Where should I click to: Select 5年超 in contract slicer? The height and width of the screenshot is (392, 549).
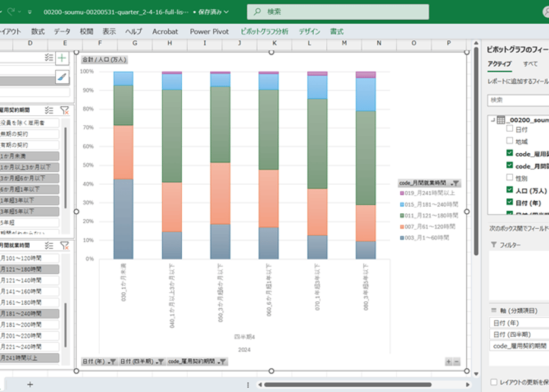[x=30, y=223]
